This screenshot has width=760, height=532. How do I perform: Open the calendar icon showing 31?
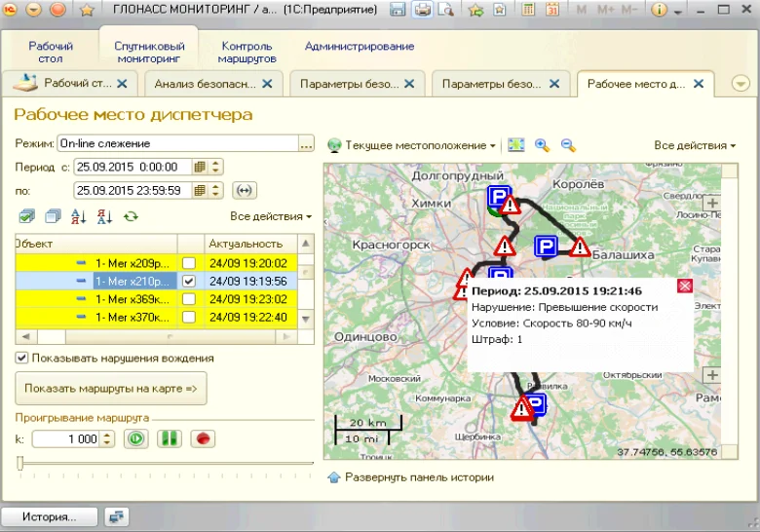(552, 9)
